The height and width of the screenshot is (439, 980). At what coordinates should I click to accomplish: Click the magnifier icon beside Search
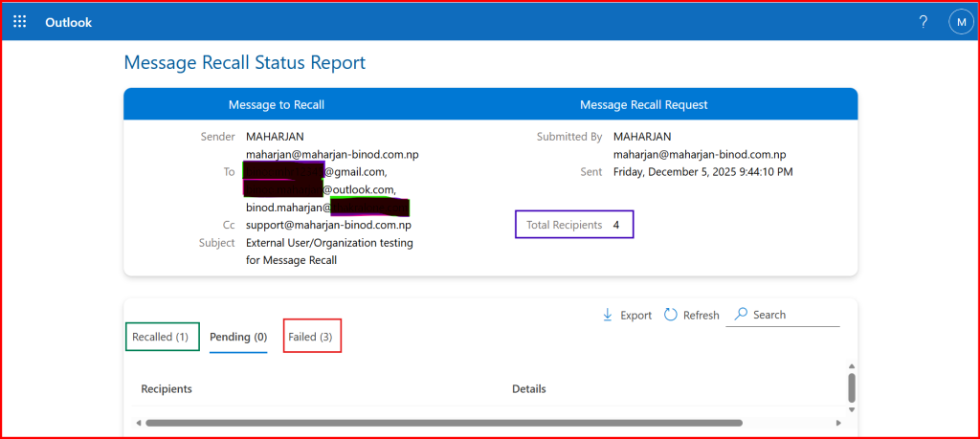pos(741,315)
